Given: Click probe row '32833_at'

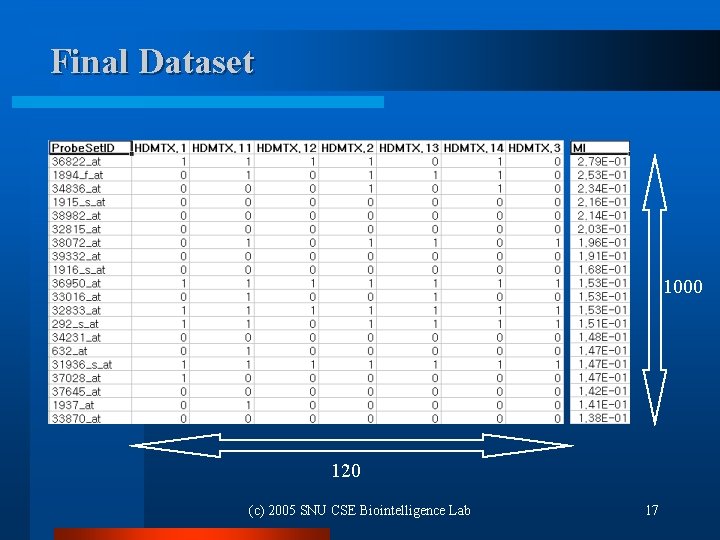Looking at the screenshot, I should coord(306,310).
